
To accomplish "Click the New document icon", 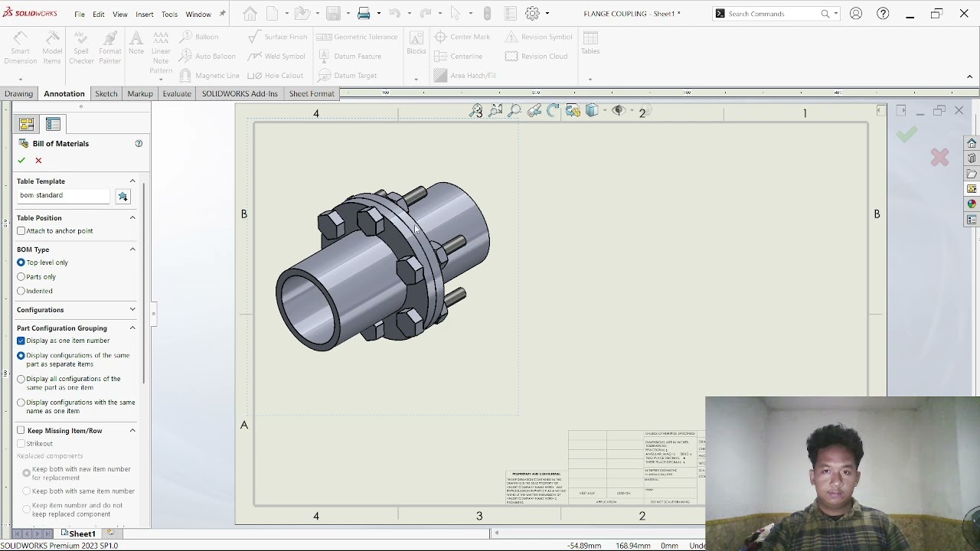I will tap(273, 13).
